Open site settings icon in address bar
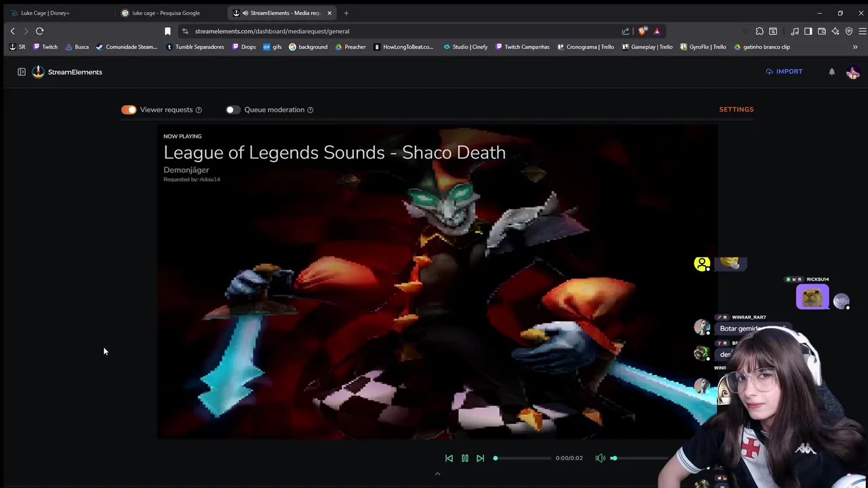868x488 pixels. tap(185, 31)
